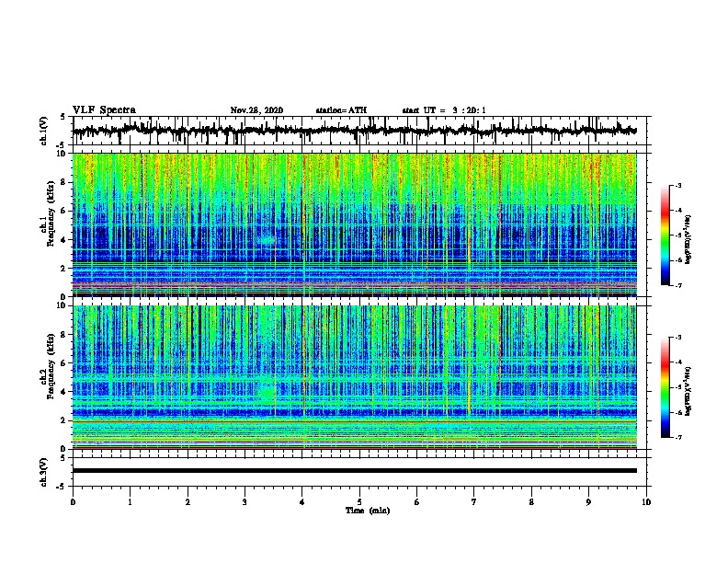
Task: Click the "VLF Spectra" title text
Action: click(x=104, y=109)
